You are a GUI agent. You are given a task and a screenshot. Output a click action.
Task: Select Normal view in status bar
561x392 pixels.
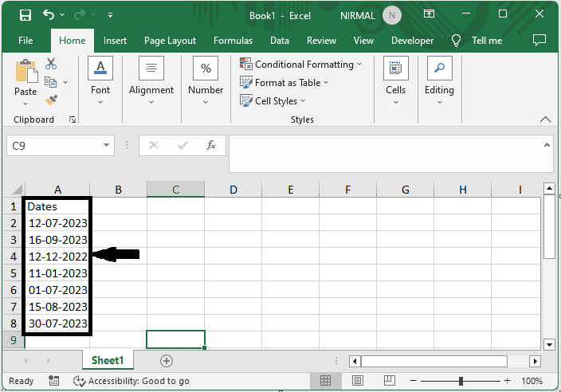pos(325,381)
